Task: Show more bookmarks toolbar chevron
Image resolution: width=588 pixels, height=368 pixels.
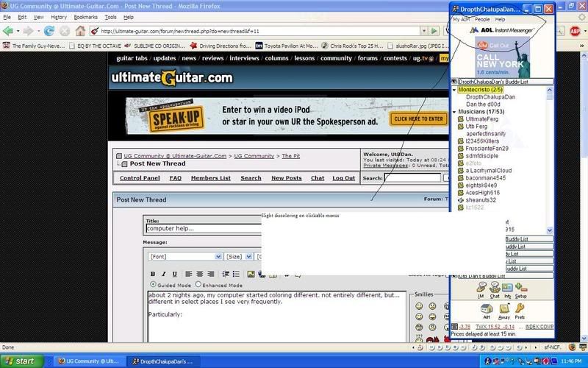Action: pyautogui.click(x=582, y=46)
